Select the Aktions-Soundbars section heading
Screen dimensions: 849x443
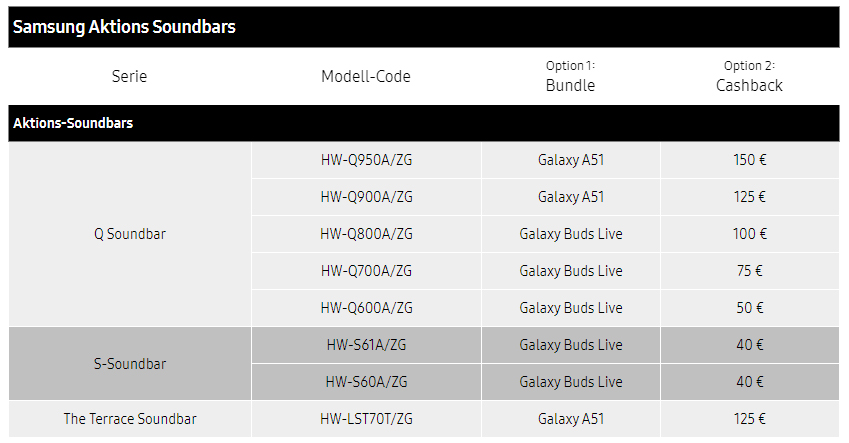tap(73, 123)
